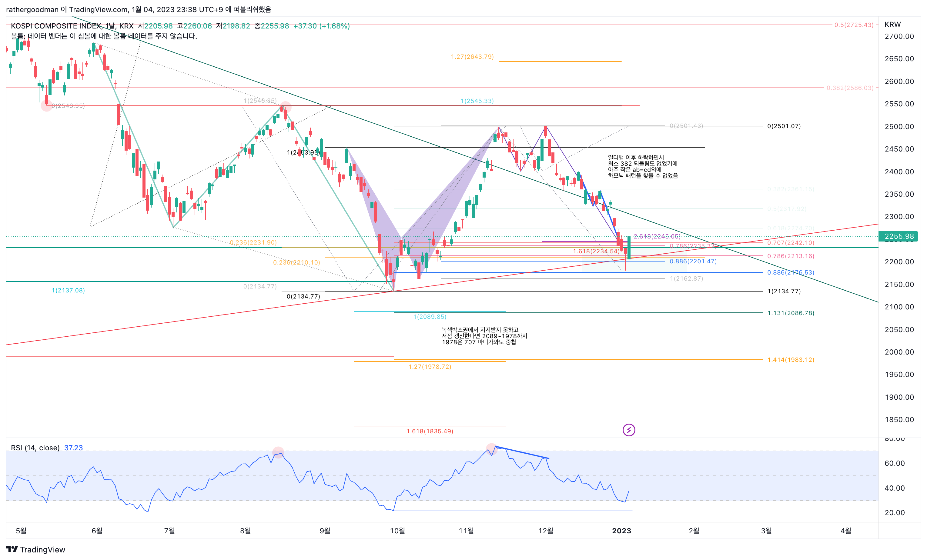
Task: Select the 0.886(2176.53) blue level label
Action: pyautogui.click(x=790, y=272)
